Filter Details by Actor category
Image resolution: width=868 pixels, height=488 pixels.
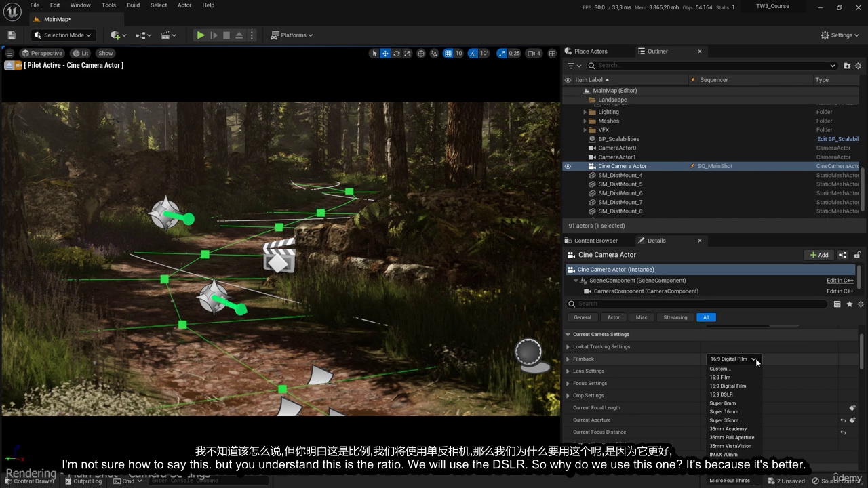click(x=614, y=317)
